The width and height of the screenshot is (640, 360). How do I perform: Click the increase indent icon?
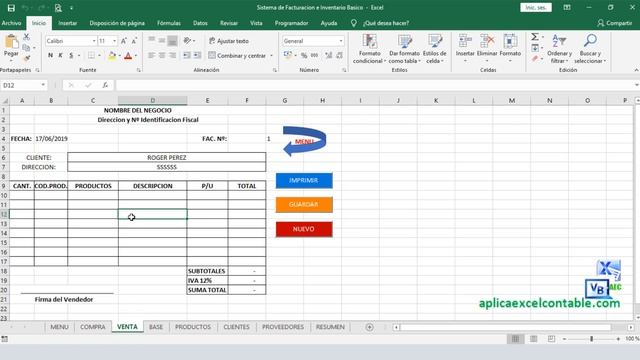197,56
